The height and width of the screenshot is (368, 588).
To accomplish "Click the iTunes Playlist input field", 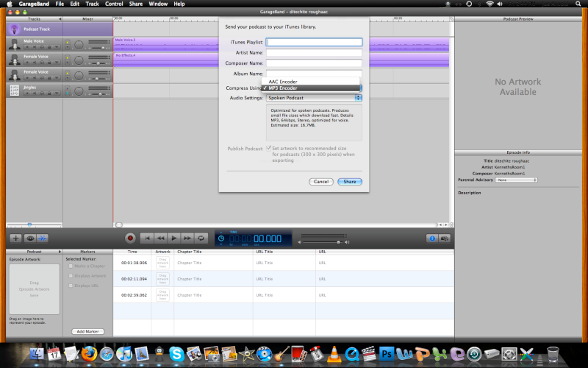I will click(x=314, y=42).
